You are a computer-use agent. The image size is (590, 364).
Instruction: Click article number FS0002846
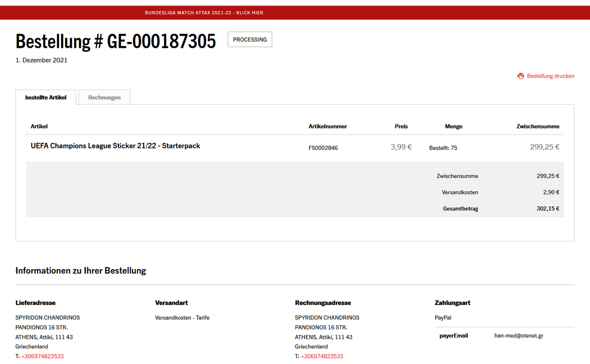(x=323, y=148)
